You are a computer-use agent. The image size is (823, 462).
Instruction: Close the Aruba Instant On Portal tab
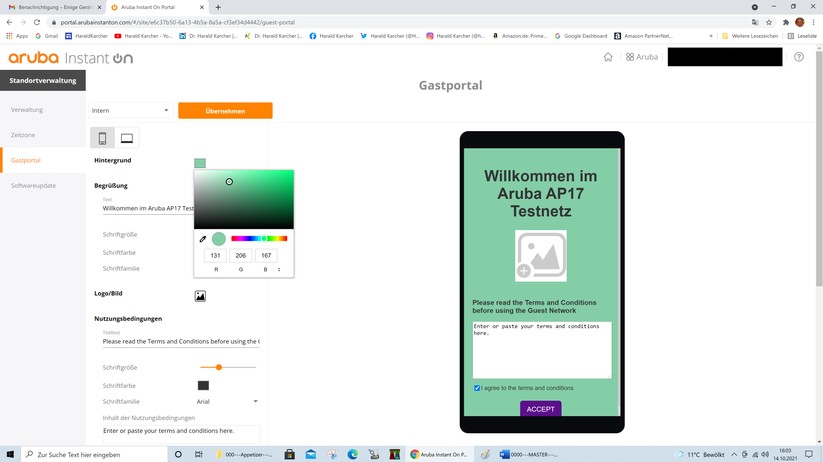point(202,7)
